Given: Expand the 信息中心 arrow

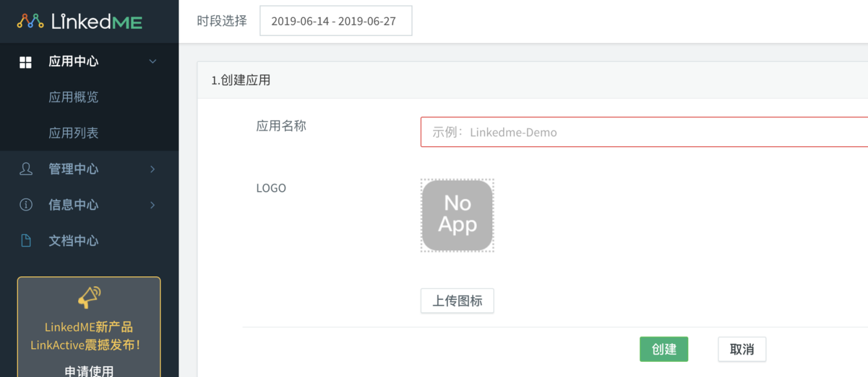Looking at the screenshot, I should click(x=153, y=205).
